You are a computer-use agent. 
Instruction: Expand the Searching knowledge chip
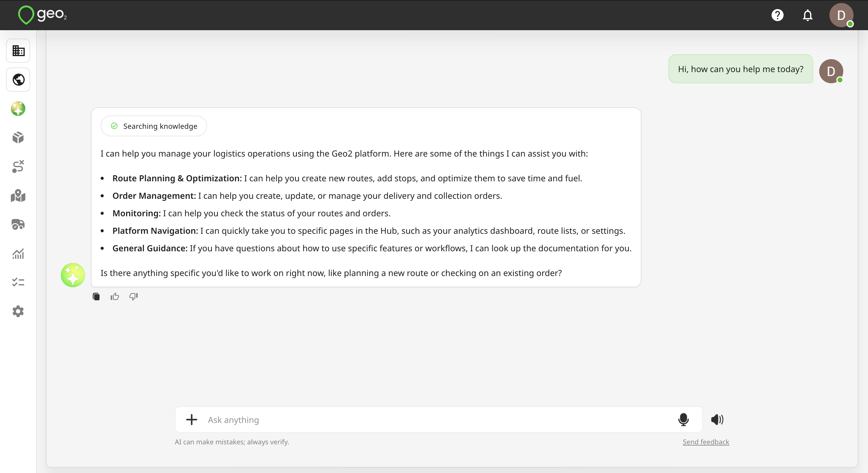coord(154,126)
